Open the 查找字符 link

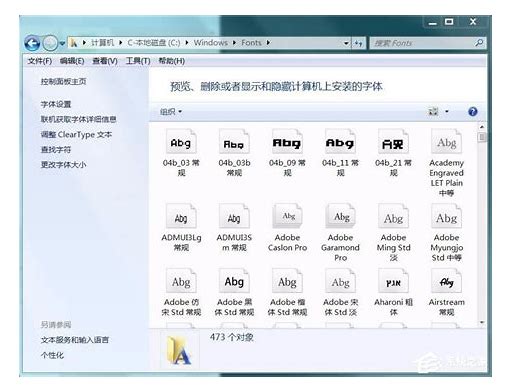tap(56, 150)
